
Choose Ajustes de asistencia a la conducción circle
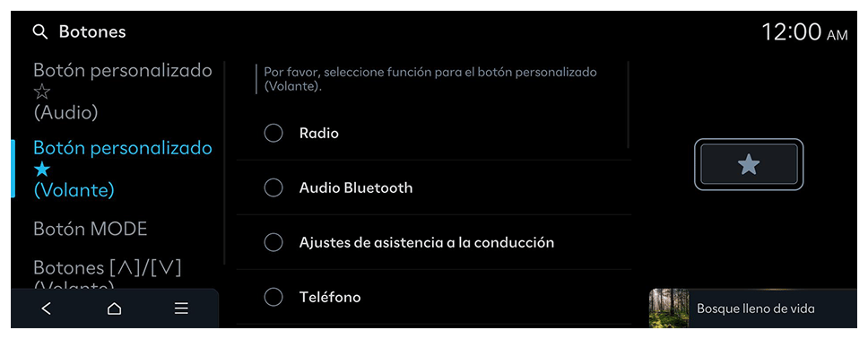[273, 243]
